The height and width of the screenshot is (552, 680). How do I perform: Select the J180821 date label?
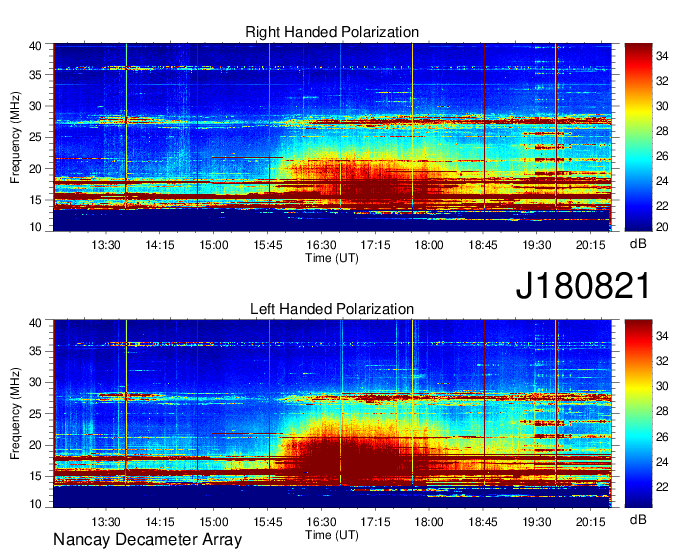(583, 286)
